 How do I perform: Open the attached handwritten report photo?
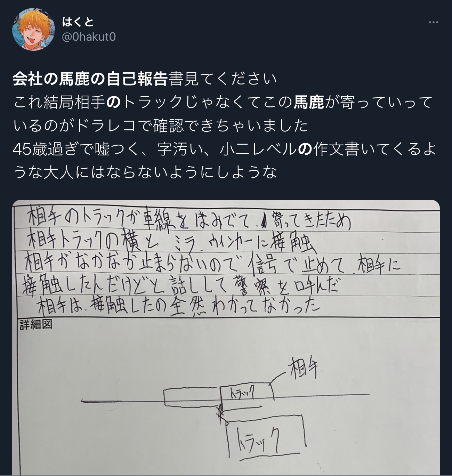pos(226,338)
